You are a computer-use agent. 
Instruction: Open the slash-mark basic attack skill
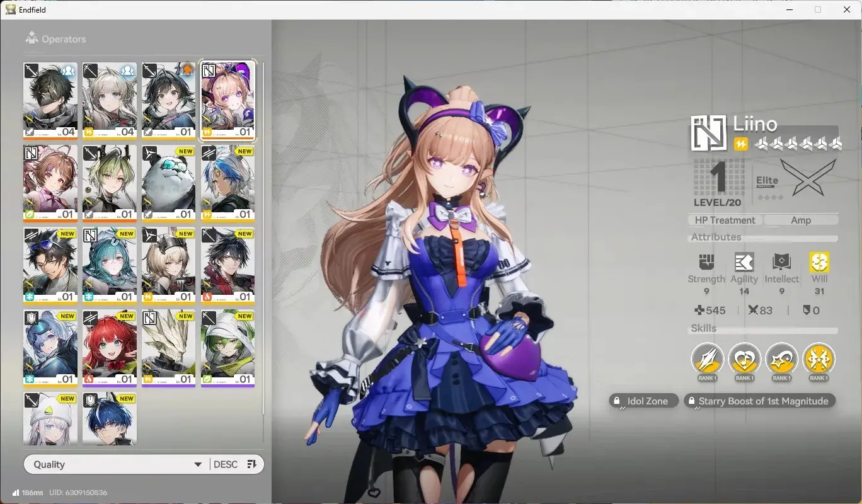coord(707,359)
